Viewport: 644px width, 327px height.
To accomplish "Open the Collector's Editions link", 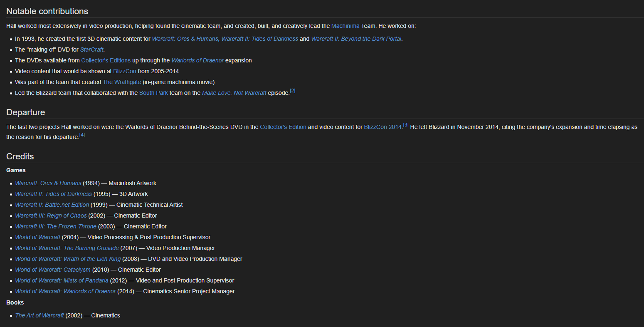I will point(106,60).
